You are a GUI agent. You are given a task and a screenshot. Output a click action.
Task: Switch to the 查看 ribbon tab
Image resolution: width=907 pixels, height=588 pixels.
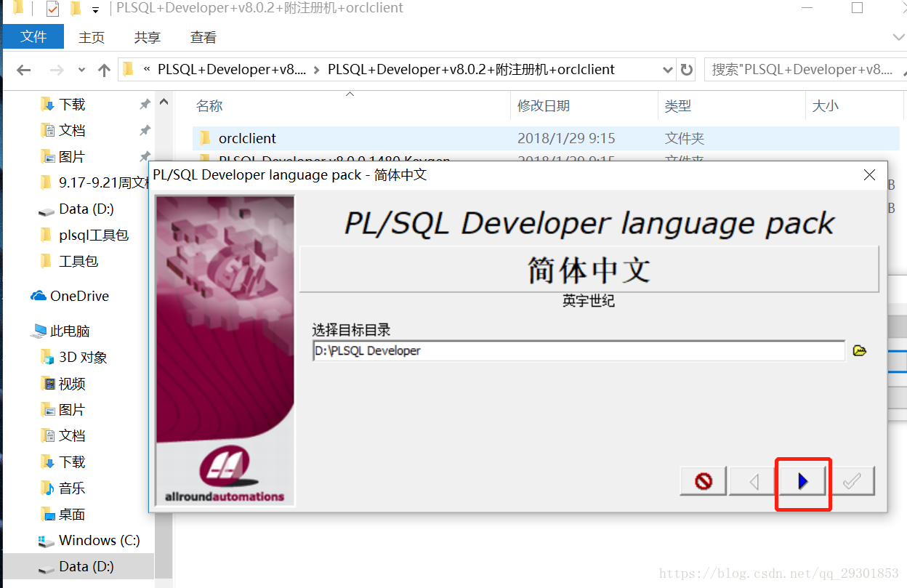[x=203, y=37]
